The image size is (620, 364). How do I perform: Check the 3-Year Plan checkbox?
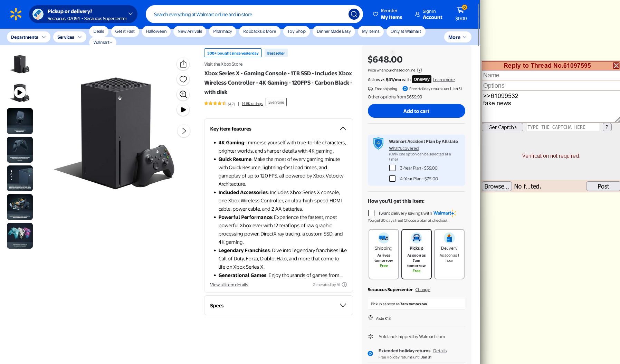click(x=392, y=168)
